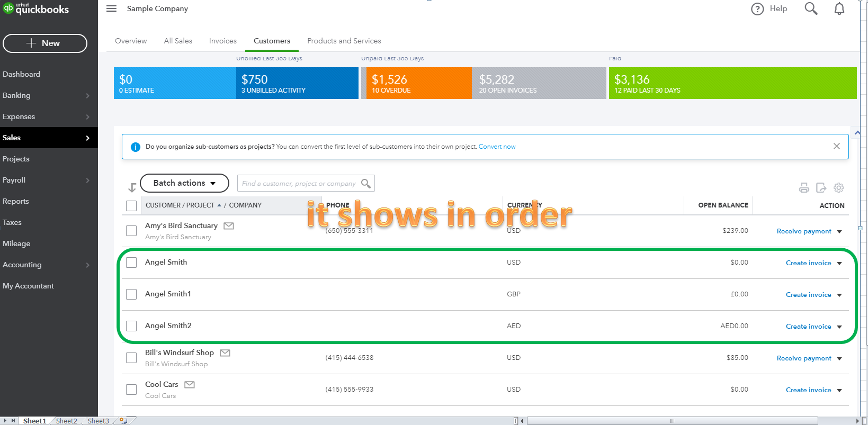Click Create invoice for Angel Smith2

point(808,327)
